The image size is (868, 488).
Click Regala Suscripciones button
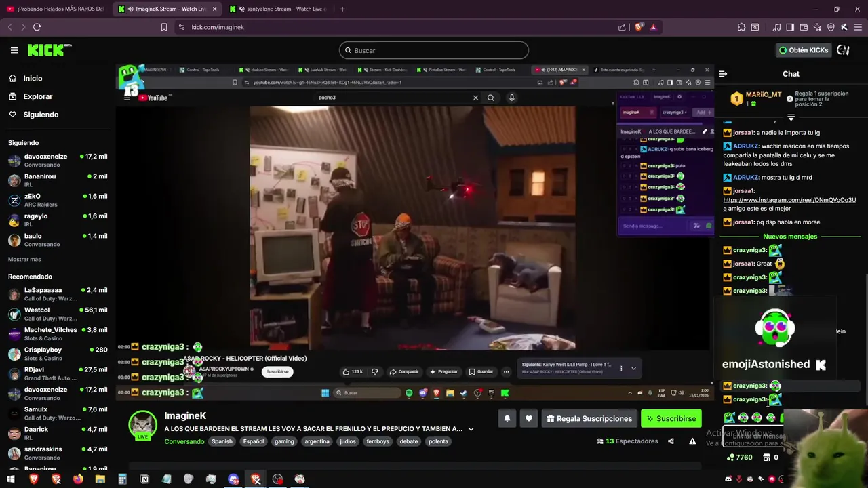pyautogui.click(x=588, y=418)
